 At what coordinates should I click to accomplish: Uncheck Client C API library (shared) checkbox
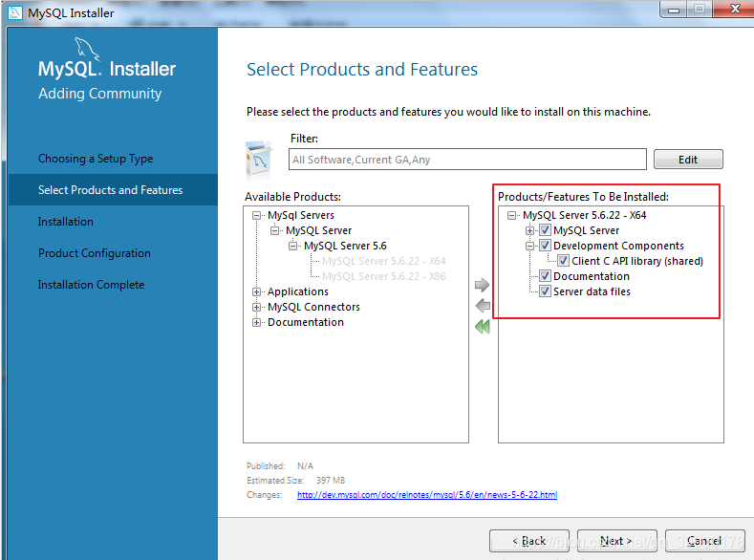(x=563, y=261)
